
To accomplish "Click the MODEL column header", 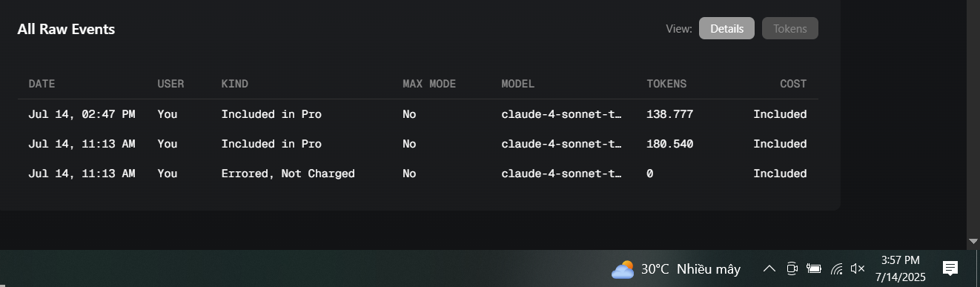I will 517,84.
